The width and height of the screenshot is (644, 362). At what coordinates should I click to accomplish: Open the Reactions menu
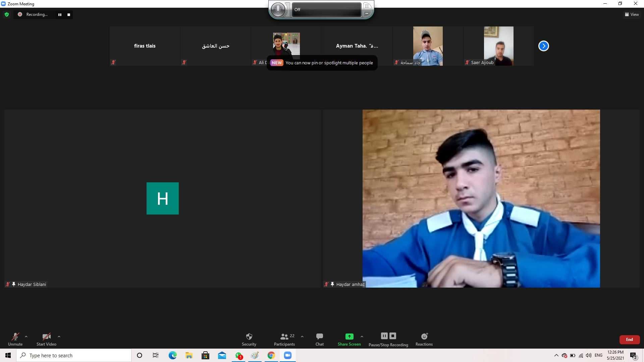[x=424, y=337]
